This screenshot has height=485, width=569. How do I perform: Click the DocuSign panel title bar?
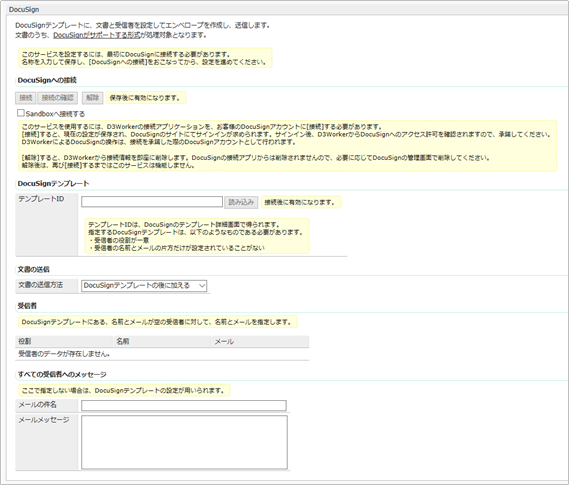tap(287, 9)
